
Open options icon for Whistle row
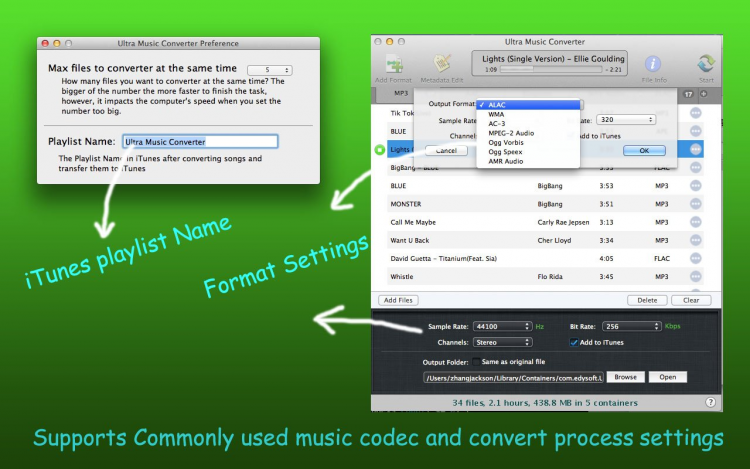[x=695, y=276]
